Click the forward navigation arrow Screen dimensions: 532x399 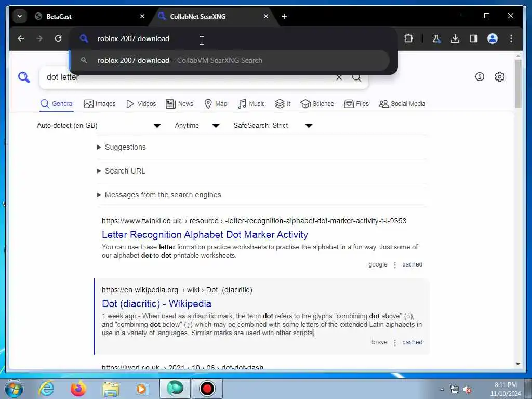39,38
